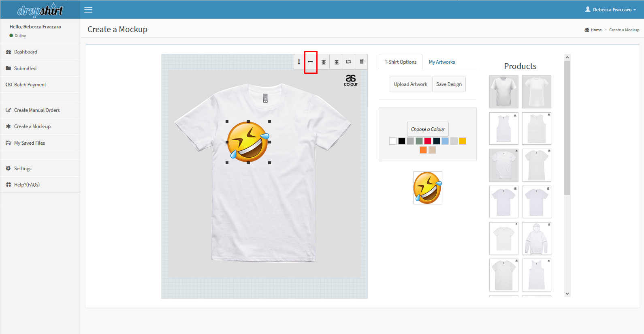
Task: Choose the first men's tee product thumbnail
Action: pyautogui.click(x=504, y=92)
